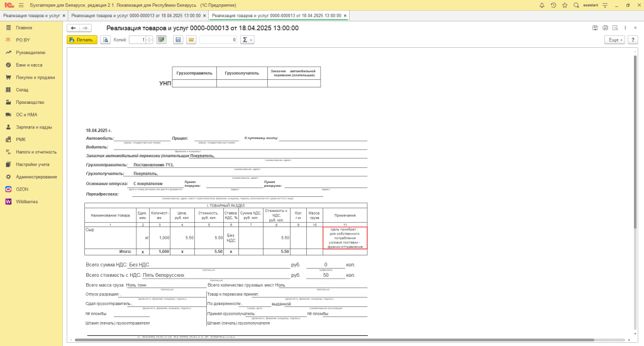Click the Копий number field
Screen dimensions: 644x346
pos(138,40)
